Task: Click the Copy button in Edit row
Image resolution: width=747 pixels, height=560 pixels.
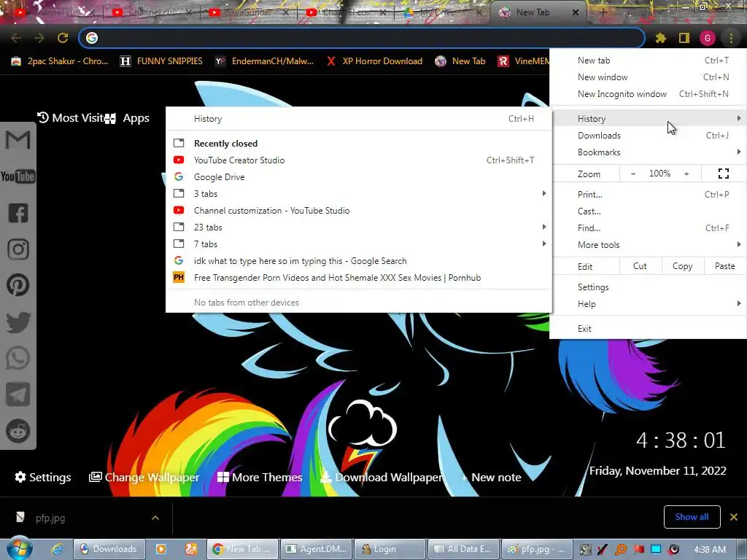Action: coord(682,266)
